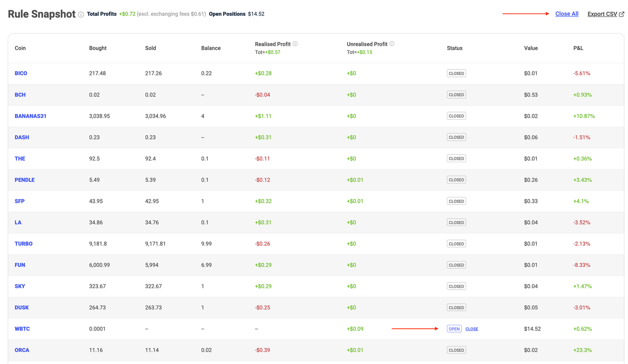Select the PENDLE coin link
The width and height of the screenshot is (628, 364).
coord(25,180)
